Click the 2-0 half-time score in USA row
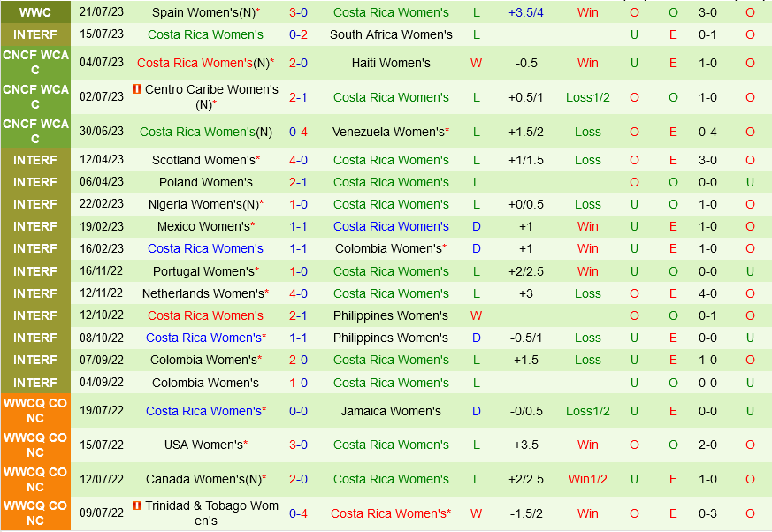 coord(707,445)
